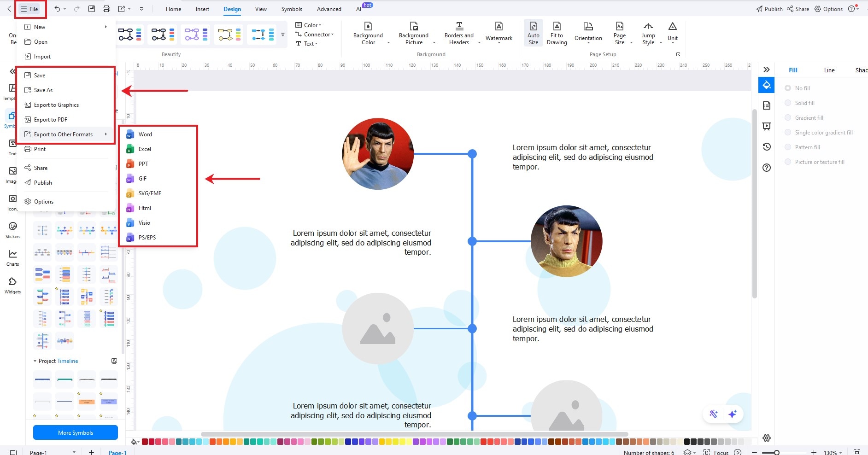
Task: Click Share in top right
Action: pos(798,9)
